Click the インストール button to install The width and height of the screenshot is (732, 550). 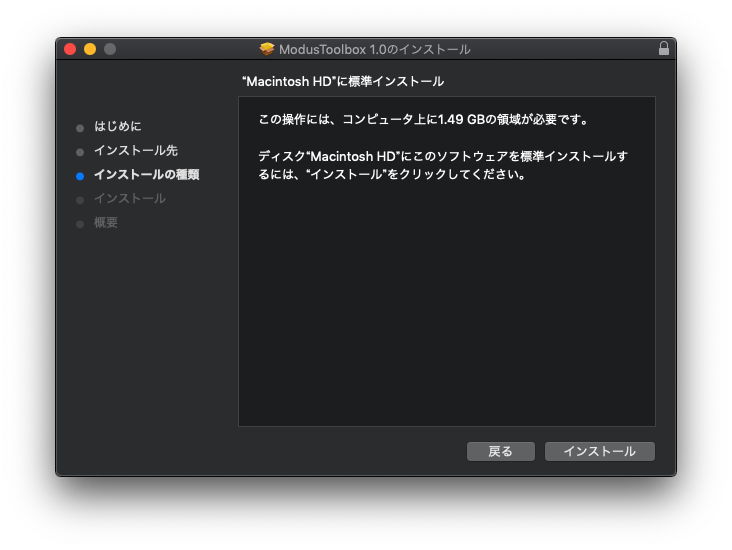click(x=599, y=451)
